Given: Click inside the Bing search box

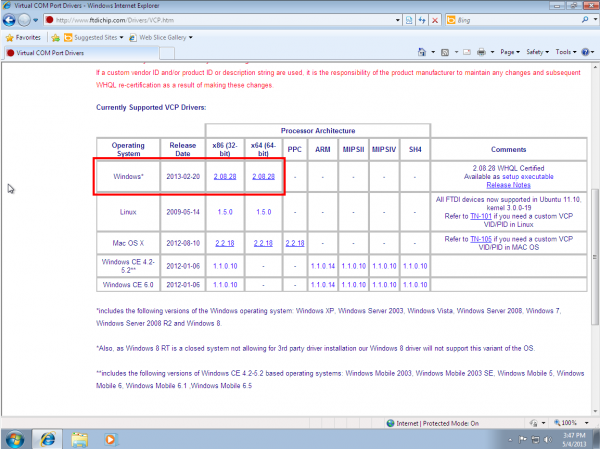Looking at the screenshot, I should tap(518, 20).
